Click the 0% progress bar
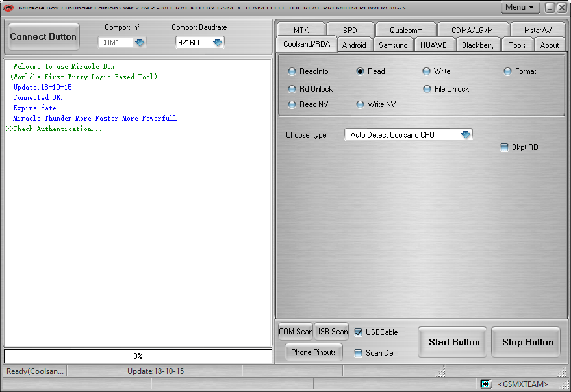 [x=138, y=356]
